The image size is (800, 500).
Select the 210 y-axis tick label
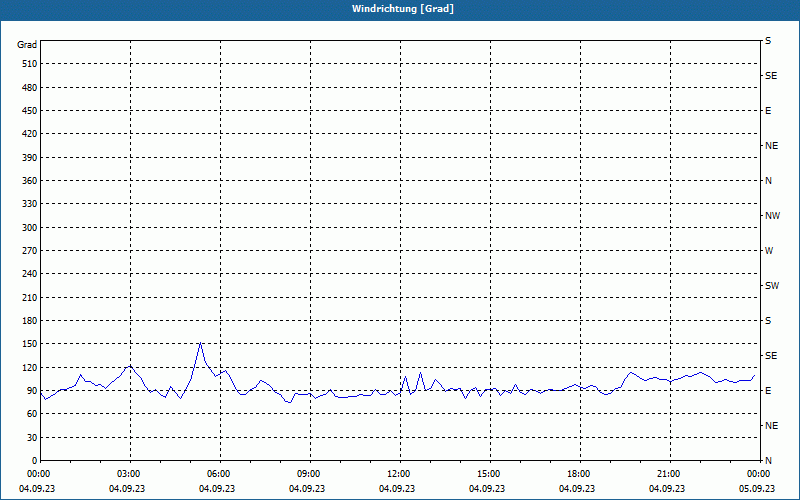(x=30, y=297)
